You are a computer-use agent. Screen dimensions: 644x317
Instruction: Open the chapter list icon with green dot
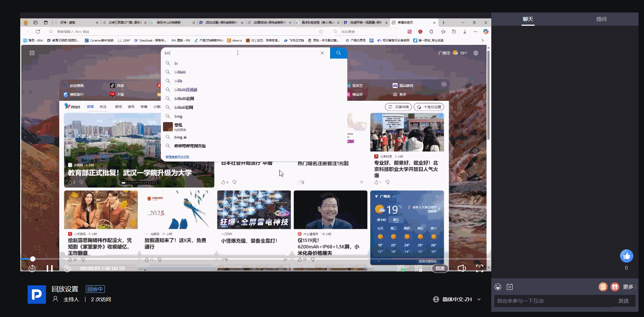pos(401,269)
